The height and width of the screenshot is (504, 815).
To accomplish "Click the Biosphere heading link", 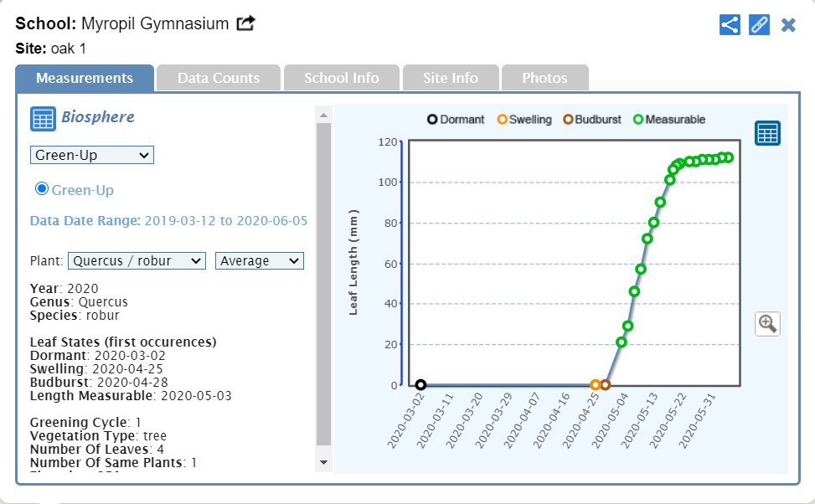I will [x=97, y=117].
